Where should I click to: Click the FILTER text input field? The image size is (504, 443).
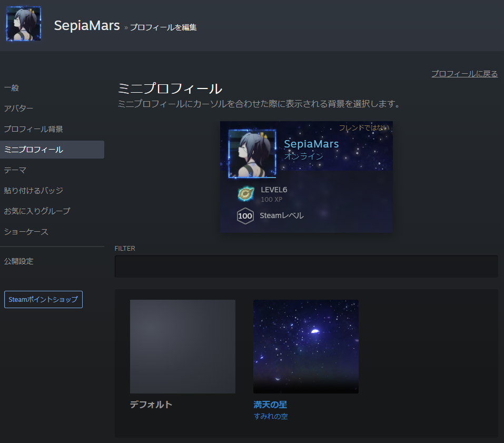(x=307, y=267)
